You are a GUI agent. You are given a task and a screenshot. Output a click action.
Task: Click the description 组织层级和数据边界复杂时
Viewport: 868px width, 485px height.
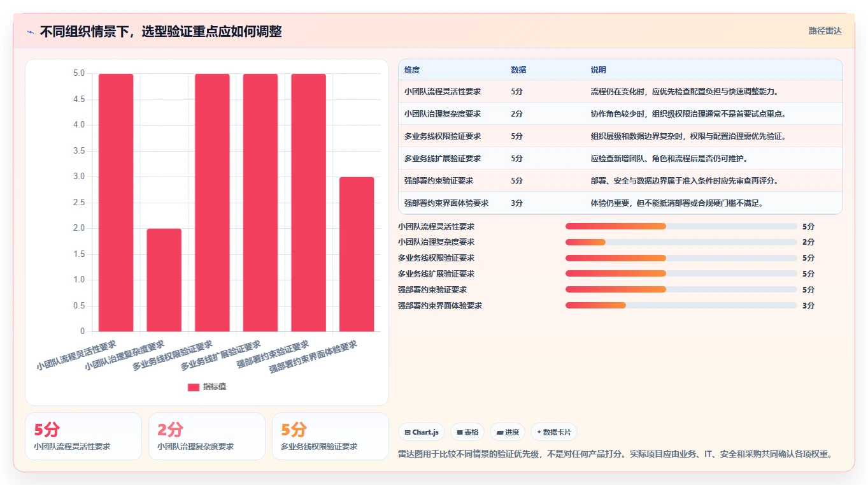(688, 136)
